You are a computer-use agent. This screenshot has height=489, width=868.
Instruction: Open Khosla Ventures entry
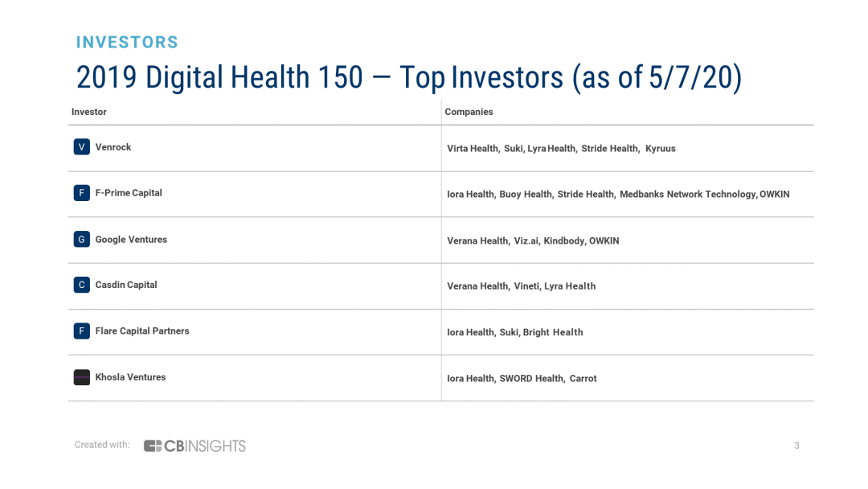pyautogui.click(x=131, y=377)
